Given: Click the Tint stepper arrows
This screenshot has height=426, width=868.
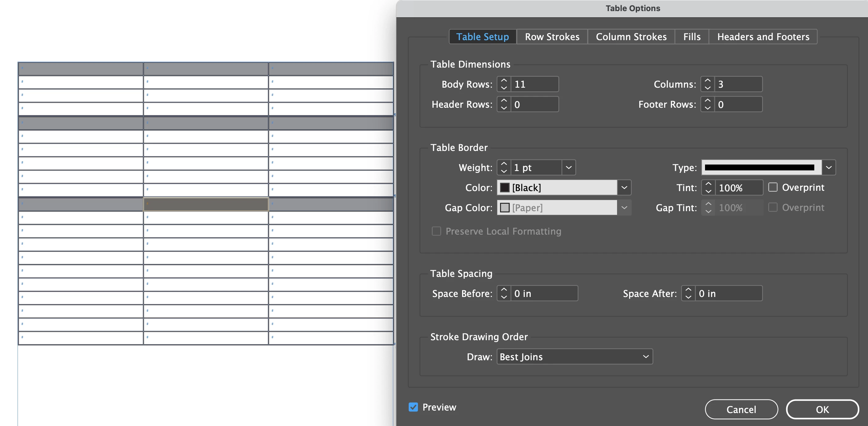Looking at the screenshot, I should pos(708,188).
